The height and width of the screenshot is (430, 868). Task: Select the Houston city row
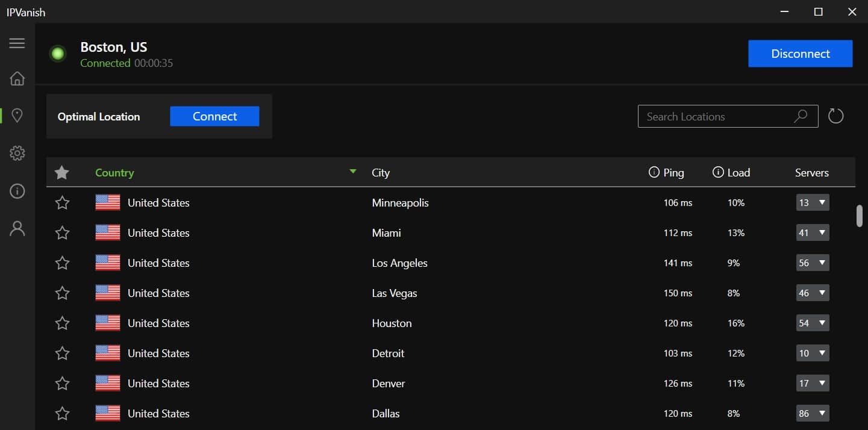(451, 323)
